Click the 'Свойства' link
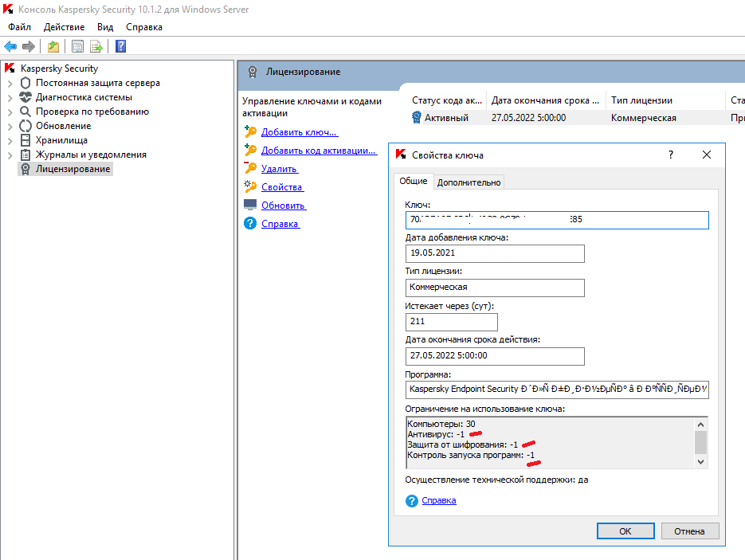The image size is (745, 560). 282,187
